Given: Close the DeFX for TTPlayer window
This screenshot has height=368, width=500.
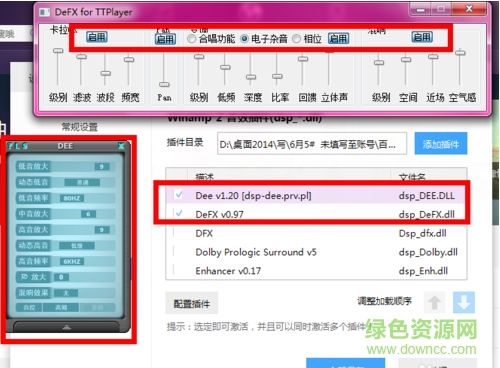Looking at the screenshot, I should [x=469, y=9].
